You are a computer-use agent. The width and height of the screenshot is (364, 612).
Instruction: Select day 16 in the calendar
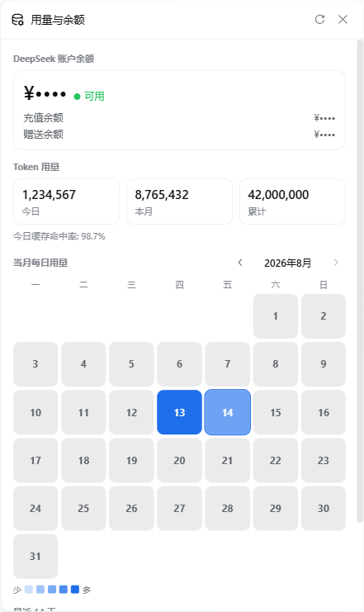pos(324,412)
